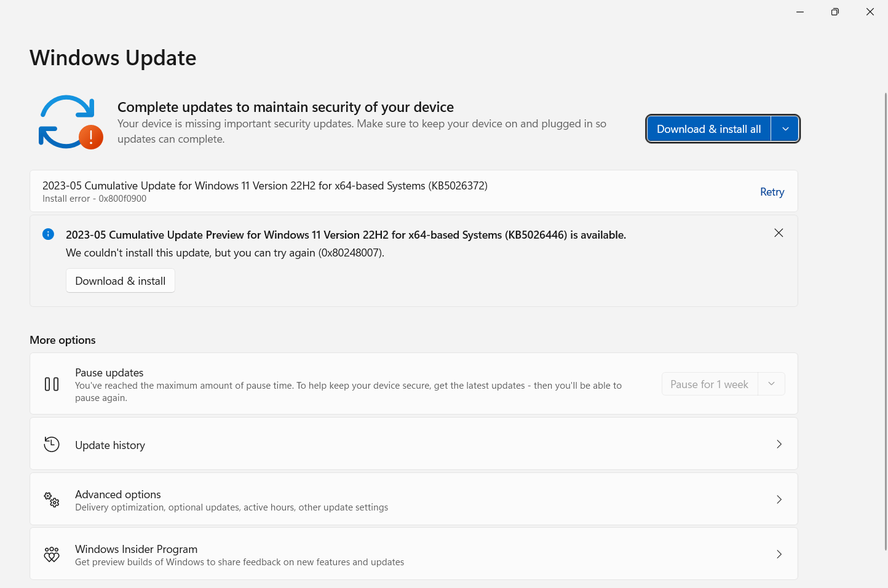Retry the KB5026372 cumulative update

coord(772,192)
